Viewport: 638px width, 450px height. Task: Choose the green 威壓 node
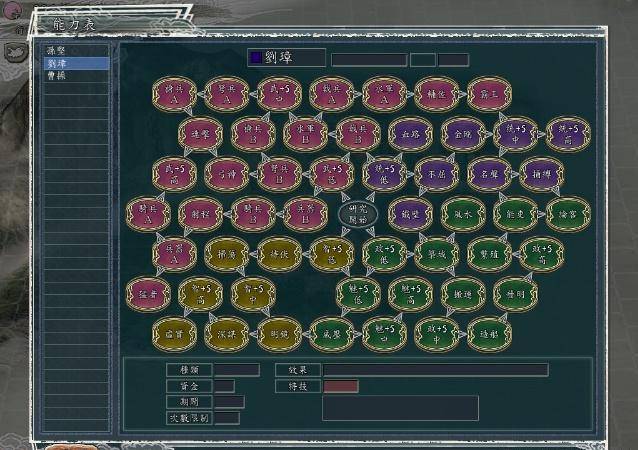(332, 334)
